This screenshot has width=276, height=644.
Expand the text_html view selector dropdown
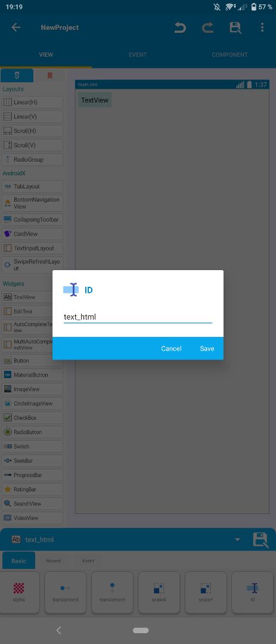(237, 539)
